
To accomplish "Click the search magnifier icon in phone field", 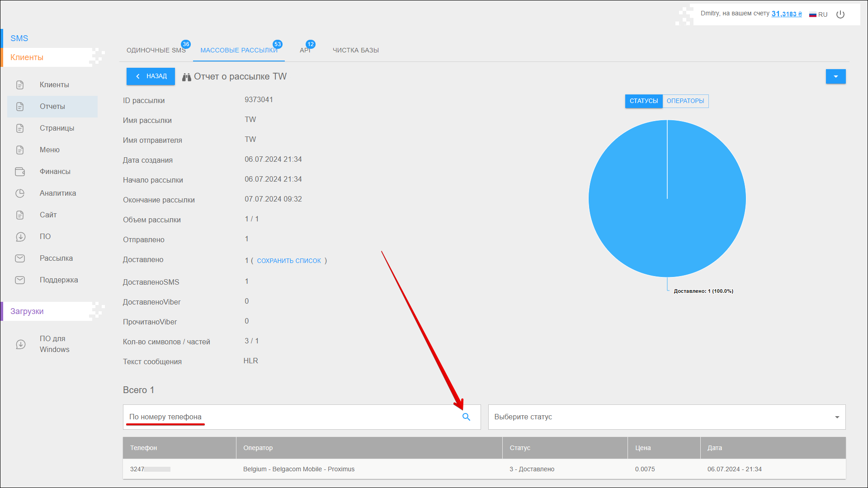I will tap(466, 417).
